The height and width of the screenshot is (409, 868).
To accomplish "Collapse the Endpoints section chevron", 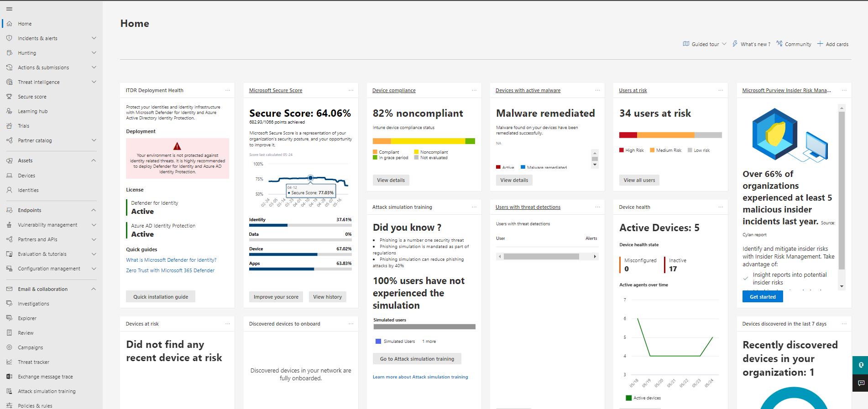I will coord(94,210).
